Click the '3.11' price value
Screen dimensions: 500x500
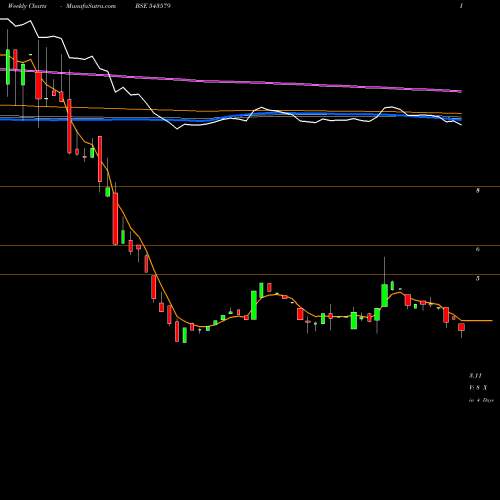(475, 376)
